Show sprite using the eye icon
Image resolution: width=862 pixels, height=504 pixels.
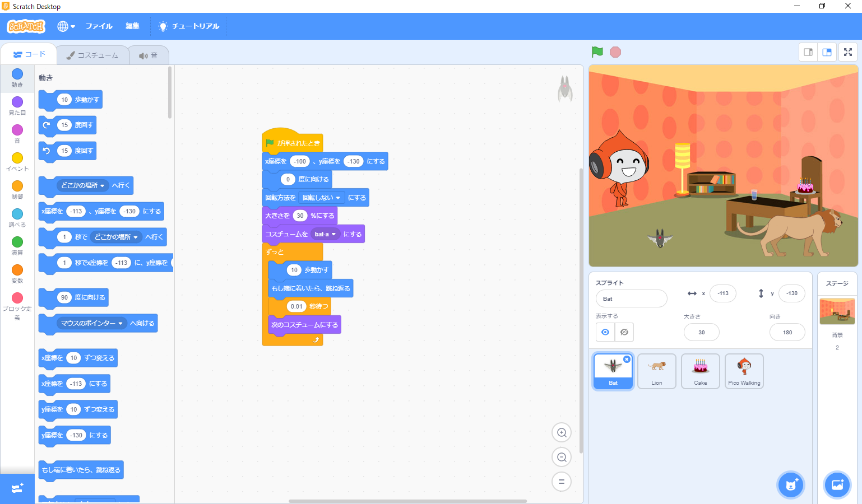point(605,332)
